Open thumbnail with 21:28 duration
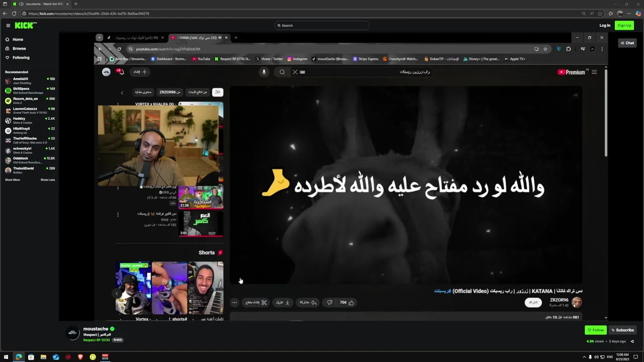 tap(200, 197)
